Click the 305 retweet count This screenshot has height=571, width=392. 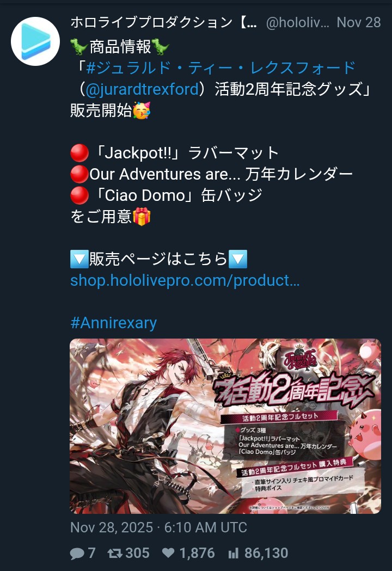click(x=137, y=553)
